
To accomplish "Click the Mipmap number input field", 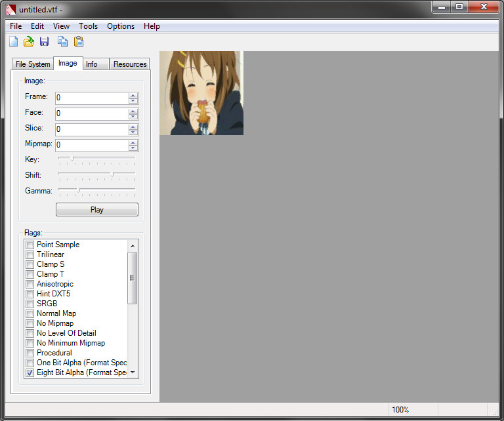I will click(92, 145).
